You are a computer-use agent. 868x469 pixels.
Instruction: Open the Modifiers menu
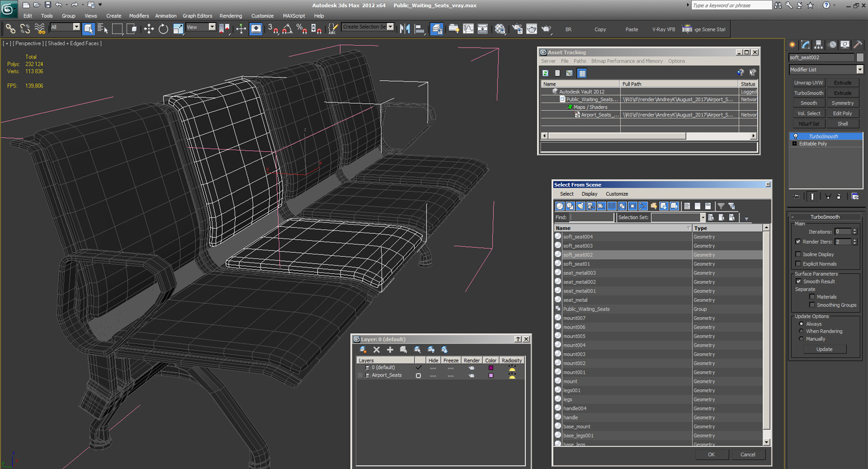point(139,16)
